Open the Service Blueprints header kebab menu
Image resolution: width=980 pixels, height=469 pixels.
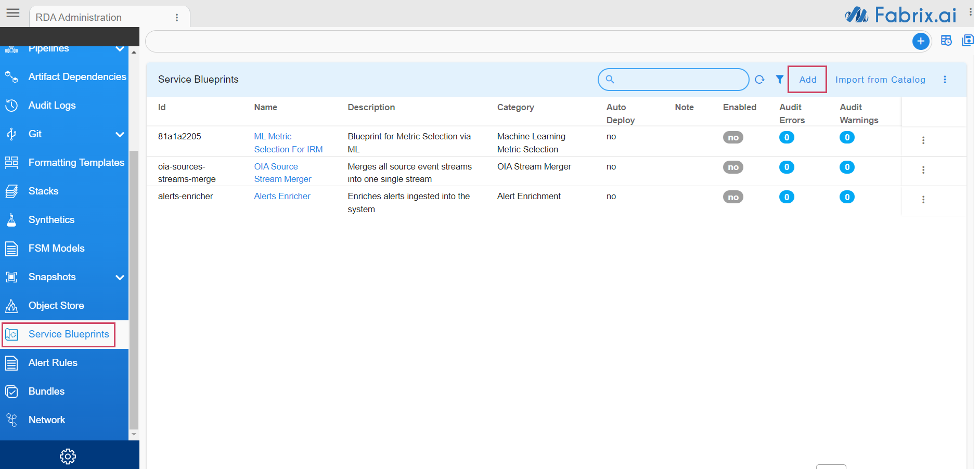[945, 80]
